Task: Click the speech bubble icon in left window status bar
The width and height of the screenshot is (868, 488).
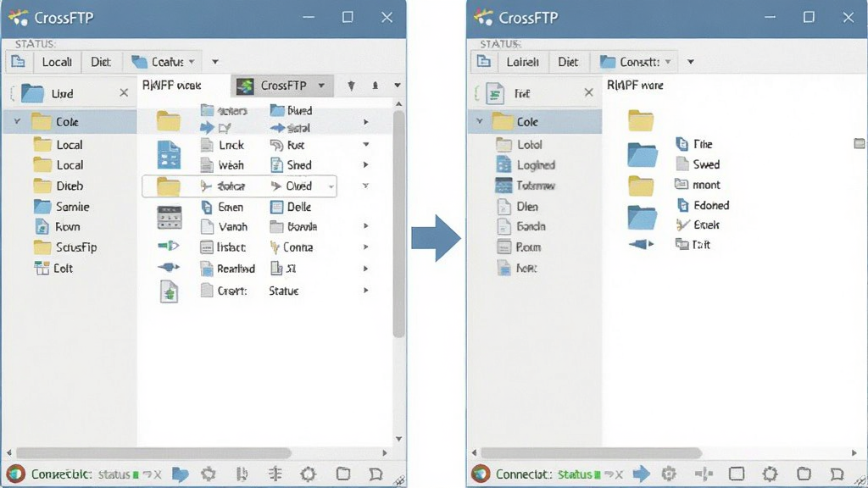Action: click(376, 474)
